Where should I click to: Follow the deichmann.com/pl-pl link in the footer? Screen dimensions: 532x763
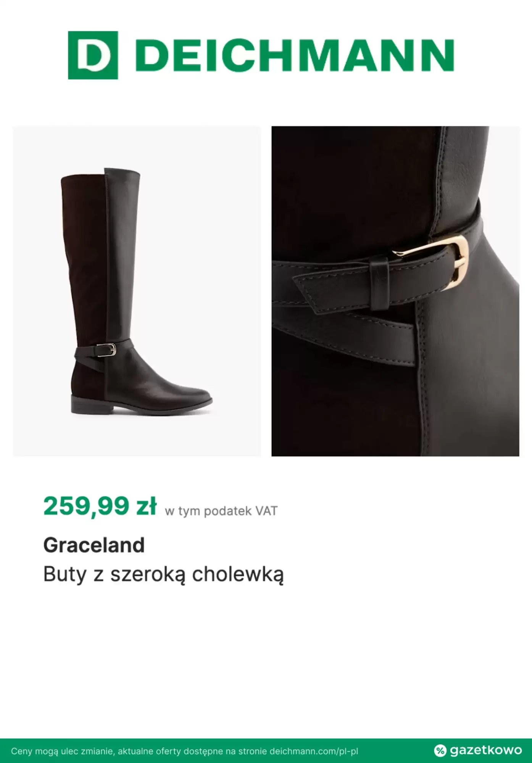pyautogui.click(x=314, y=751)
